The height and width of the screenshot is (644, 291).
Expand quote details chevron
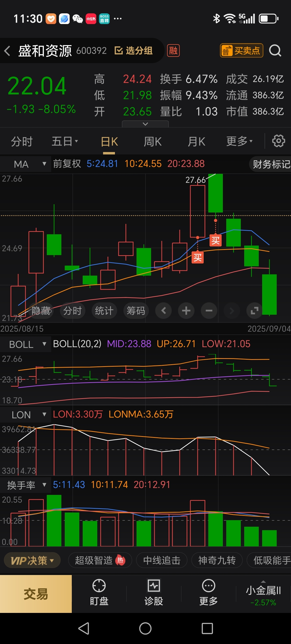coord(145,124)
